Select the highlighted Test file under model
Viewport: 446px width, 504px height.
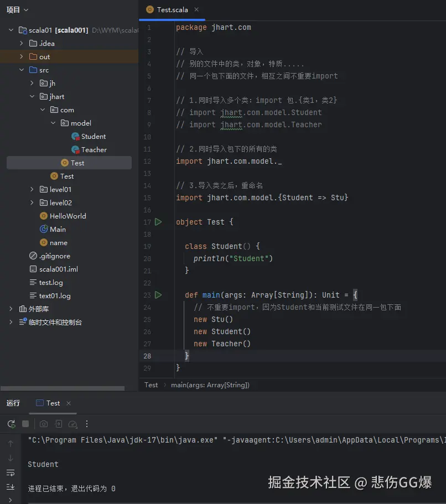tap(69, 163)
